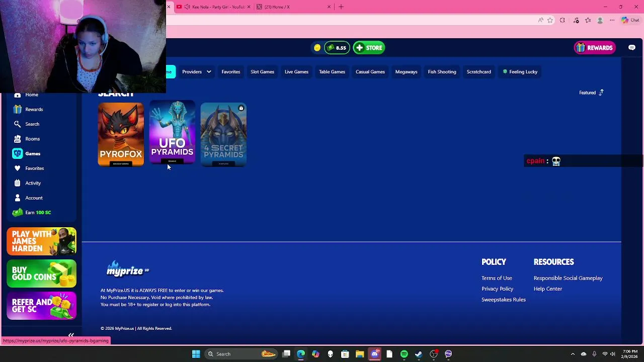Screen dimensions: 644x362
Task: Select the Casual Games tab
Action: click(x=370, y=72)
